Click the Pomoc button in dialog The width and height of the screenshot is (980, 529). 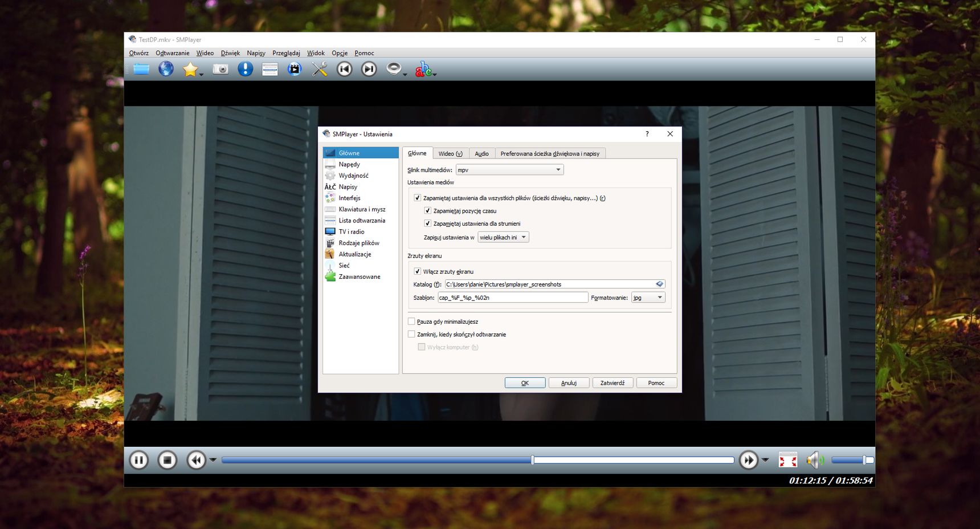tap(656, 383)
